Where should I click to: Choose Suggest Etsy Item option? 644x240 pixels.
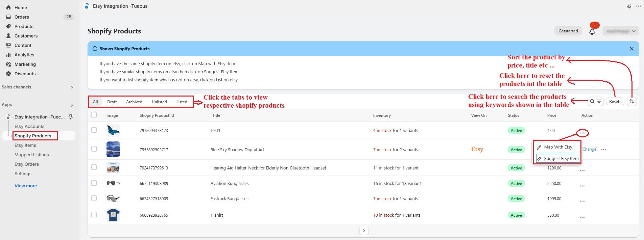(558, 158)
